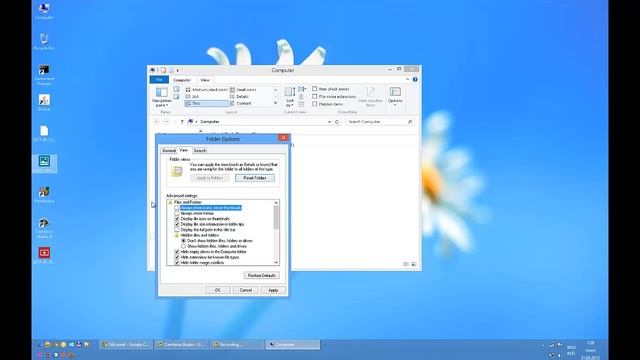Open the address bar history dropdown
This screenshot has height=360, width=640.
pos(329,122)
